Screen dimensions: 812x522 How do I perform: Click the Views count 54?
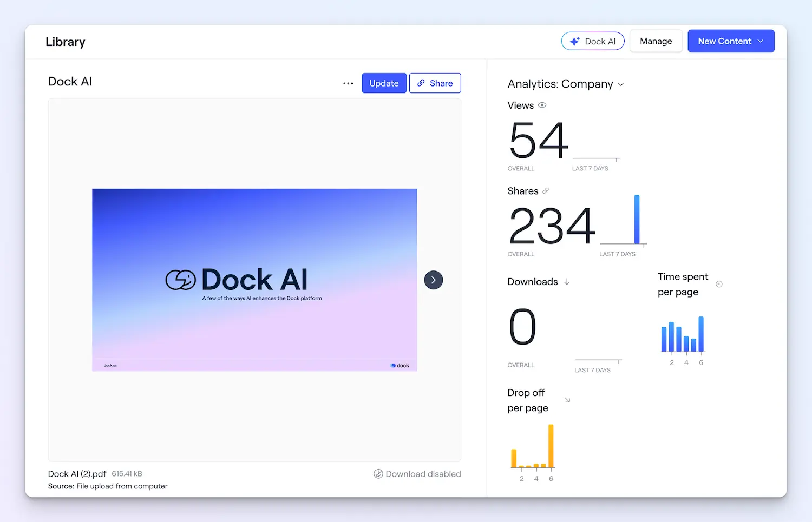[x=539, y=140]
